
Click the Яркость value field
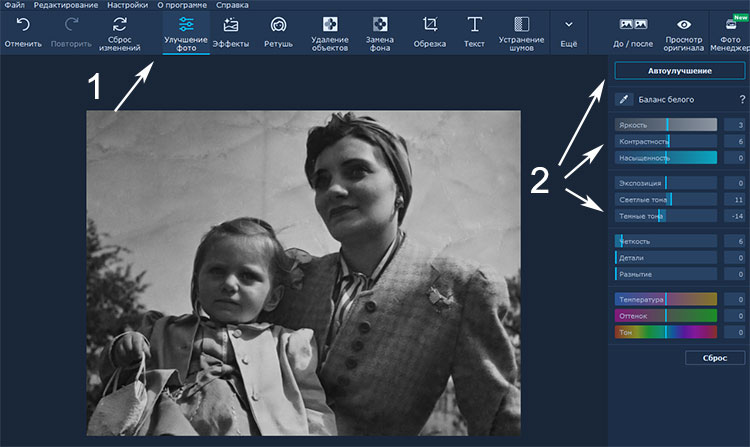tap(734, 125)
